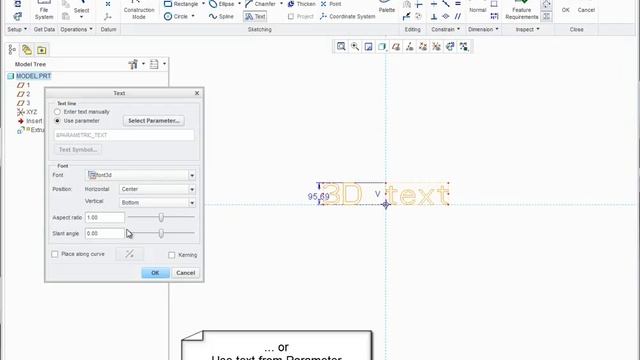Click the Slant angle value field

[104, 233]
